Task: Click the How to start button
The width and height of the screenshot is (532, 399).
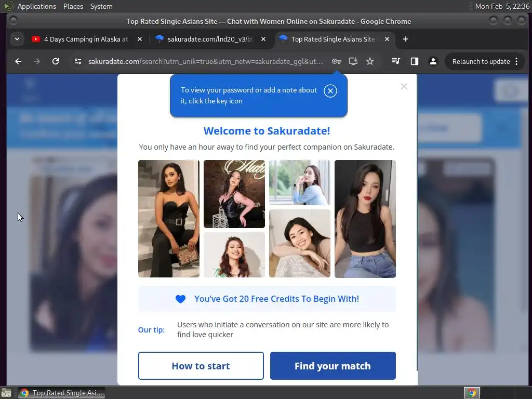Action: [201, 366]
